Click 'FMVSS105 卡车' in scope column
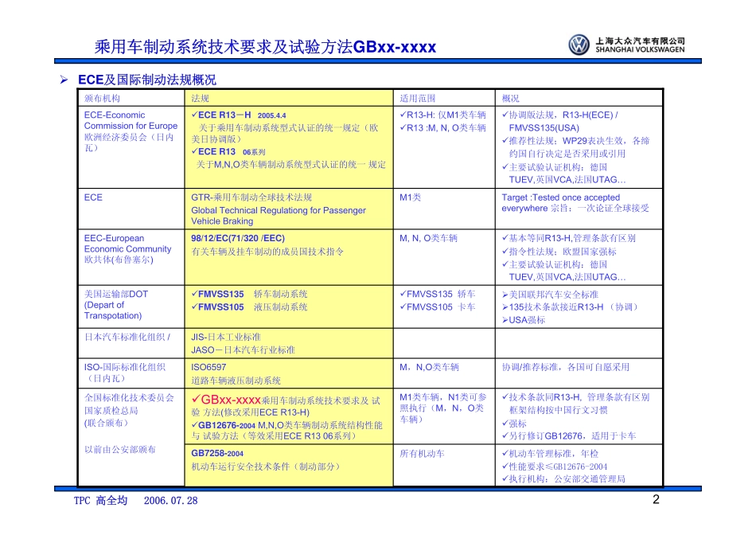The height and width of the screenshot is (535, 756). click(438, 307)
